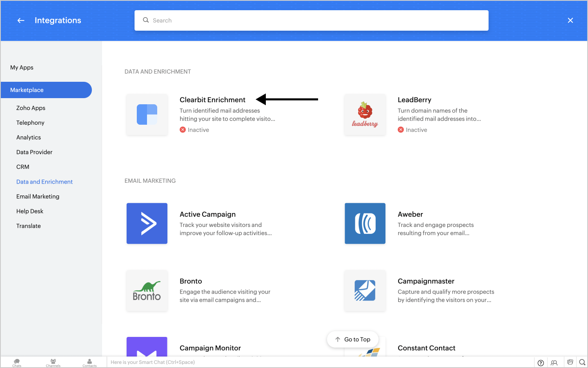Viewport: 588px width, 368px height.
Task: Select the Telephony category
Action: pyautogui.click(x=30, y=123)
